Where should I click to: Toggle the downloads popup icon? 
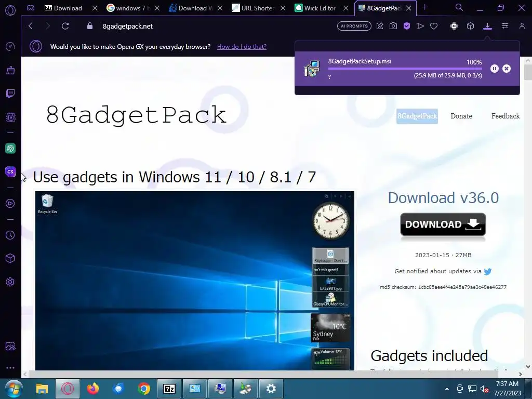[487, 26]
